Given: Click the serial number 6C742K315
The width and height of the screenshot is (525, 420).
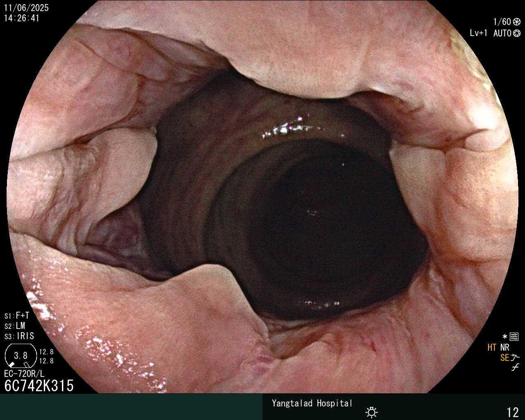Looking at the screenshot, I should (39, 386).
